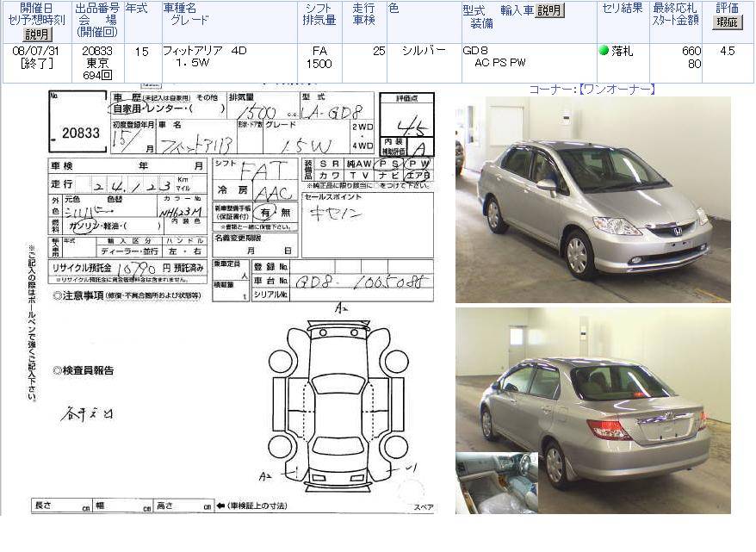The image size is (756, 552).
Task: Click the コーナー: label
Action: (554, 90)
